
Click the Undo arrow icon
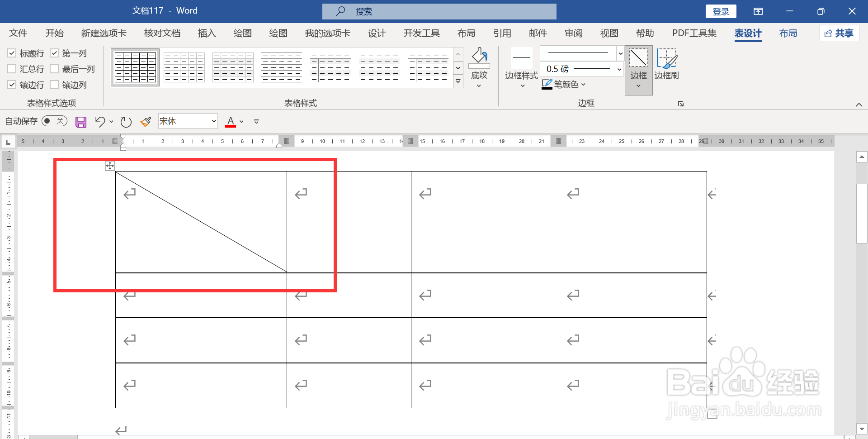(x=100, y=121)
